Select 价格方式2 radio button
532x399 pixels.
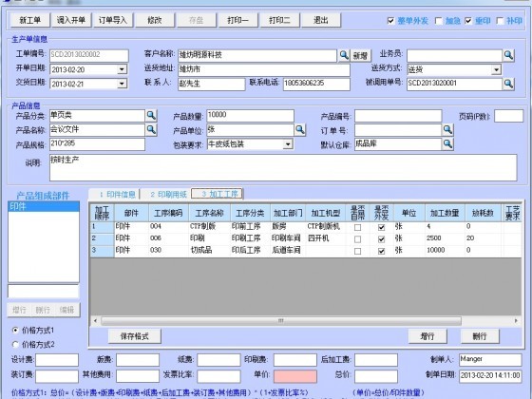click(x=15, y=344)
